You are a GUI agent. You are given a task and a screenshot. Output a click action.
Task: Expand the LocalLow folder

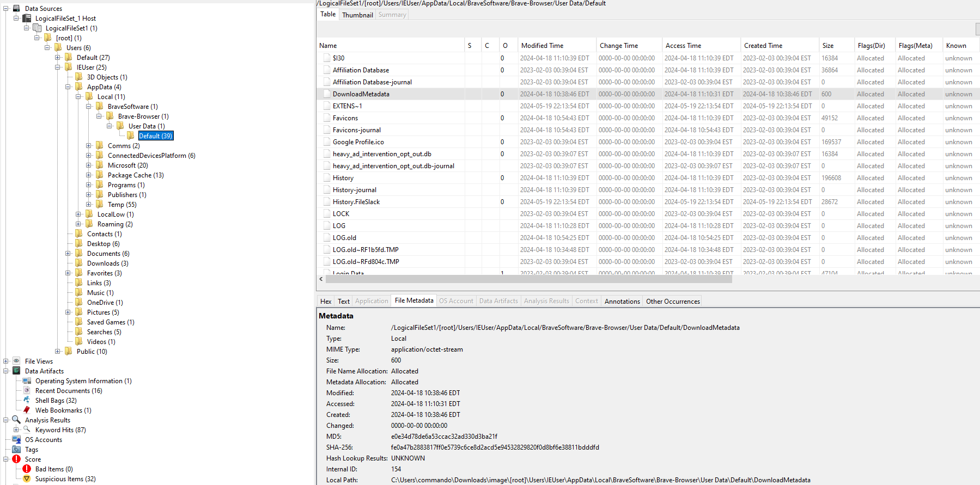coord(78,214)
